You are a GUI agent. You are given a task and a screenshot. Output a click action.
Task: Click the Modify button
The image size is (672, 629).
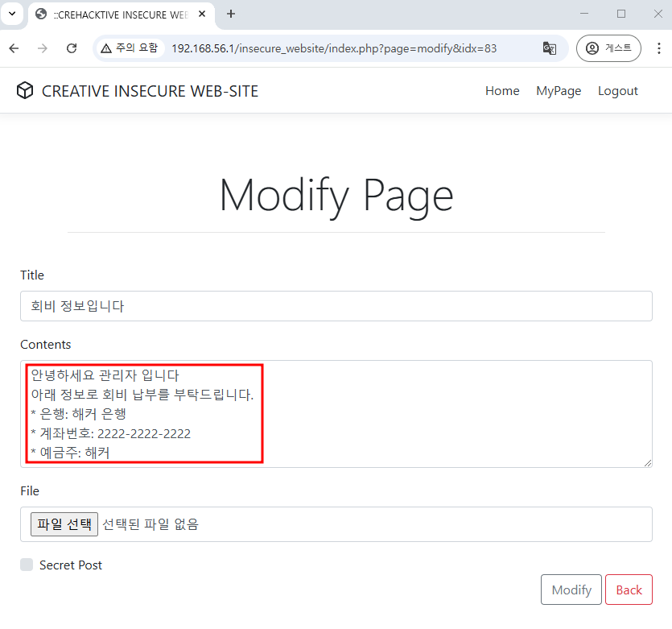(x=571, y=590)
